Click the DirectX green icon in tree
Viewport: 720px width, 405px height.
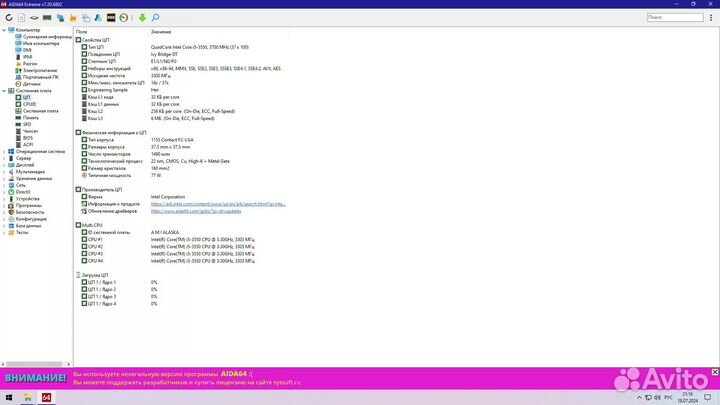coord(11,192)
